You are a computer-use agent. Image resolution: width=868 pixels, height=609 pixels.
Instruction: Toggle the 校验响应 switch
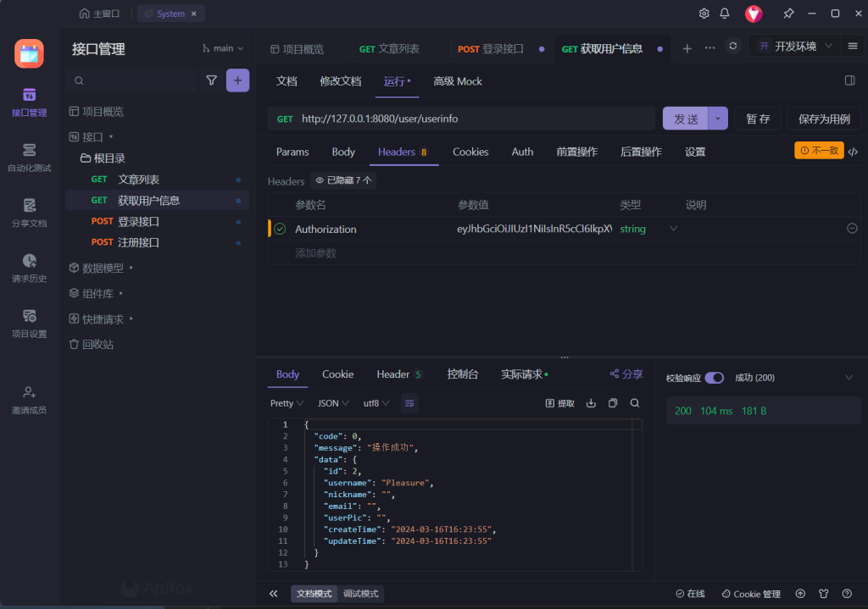click(x=714, y=378)
